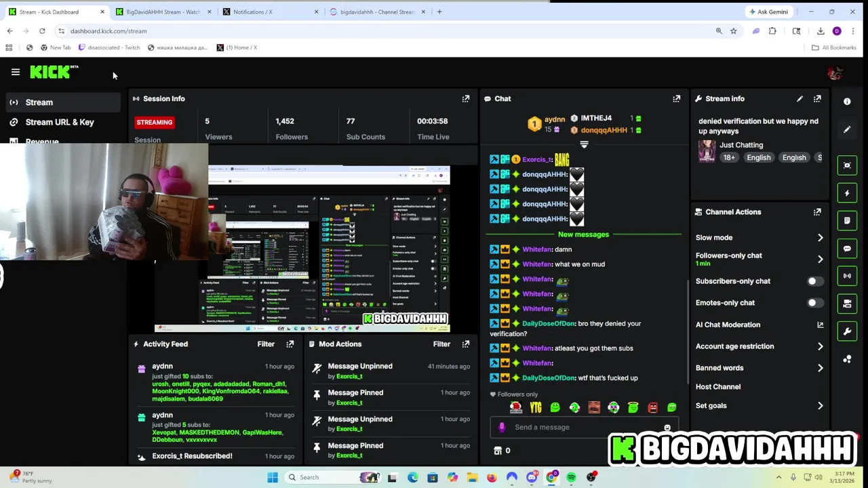Click the broadcast signal icon in right sidebar
This screenshot has width=868, height=488.
coord(847,276)
